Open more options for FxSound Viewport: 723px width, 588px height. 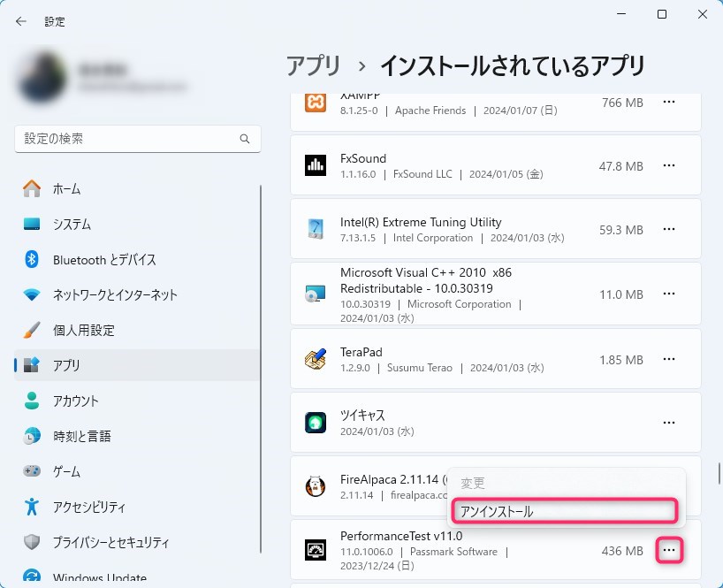coord(669,165)
